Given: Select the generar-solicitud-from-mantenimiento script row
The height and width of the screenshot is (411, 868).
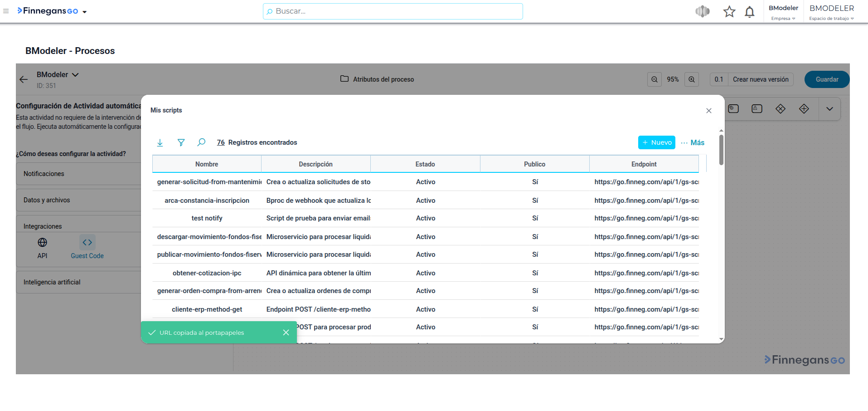Looking at the screenshot, I should pos(426,182).
